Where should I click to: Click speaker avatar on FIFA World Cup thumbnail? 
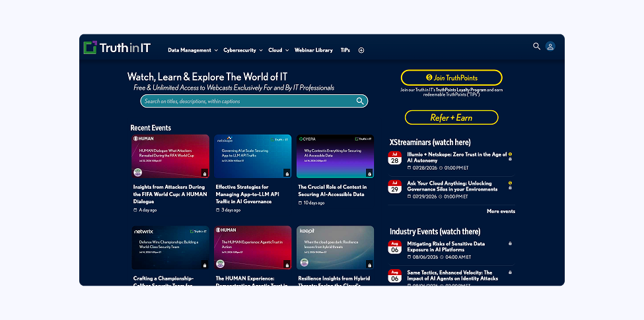tap(138, 172)
